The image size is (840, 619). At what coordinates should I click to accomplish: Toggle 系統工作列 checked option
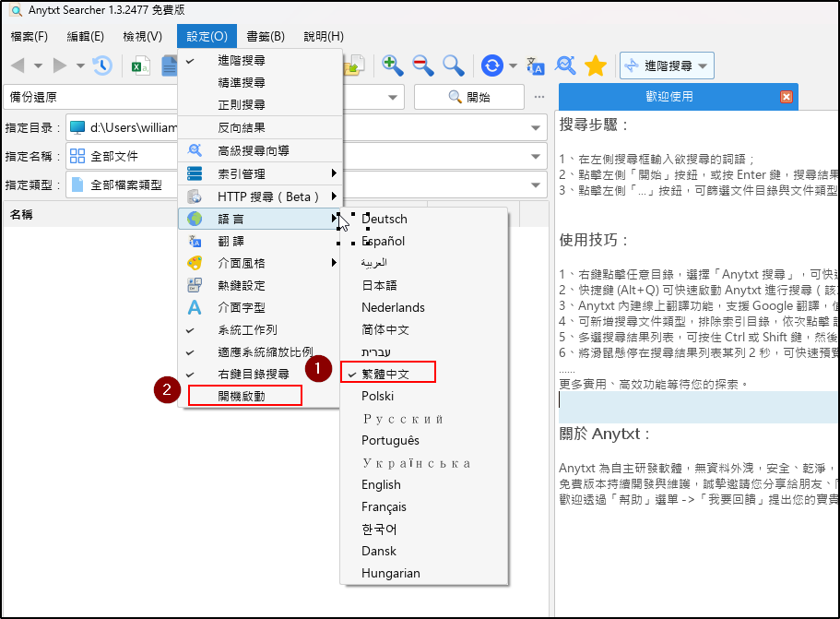pyautogui.click(x=247, y=330)
